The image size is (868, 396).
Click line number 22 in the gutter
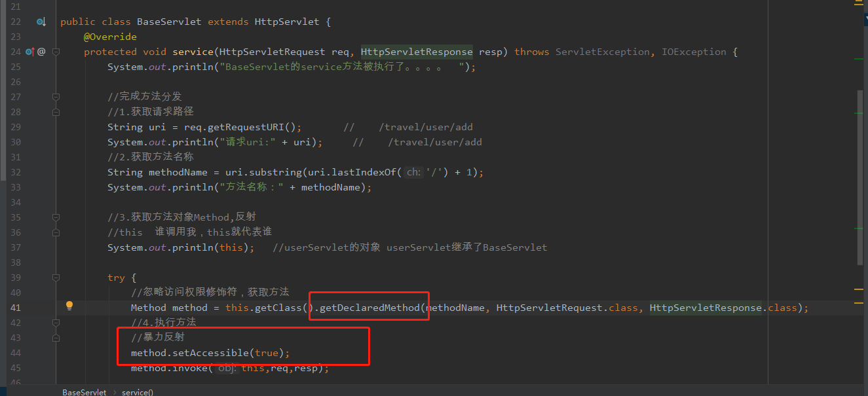click(x=16, y=22)
